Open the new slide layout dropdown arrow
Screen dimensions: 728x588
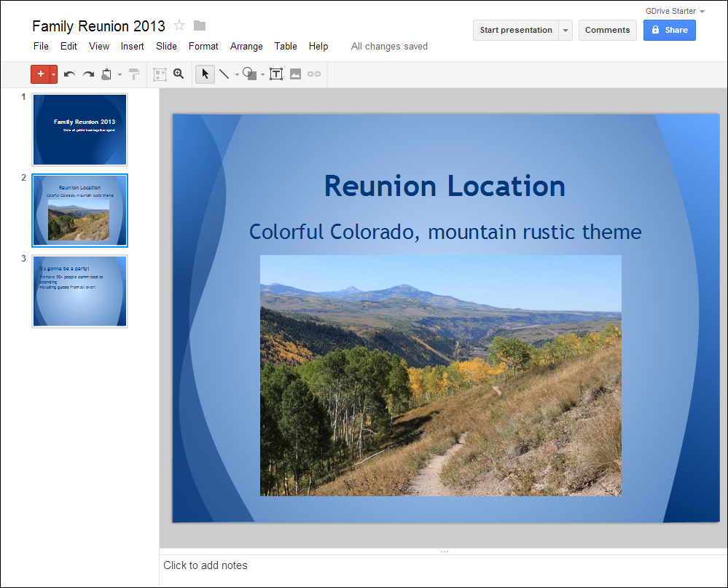click(x=53, y=74)
